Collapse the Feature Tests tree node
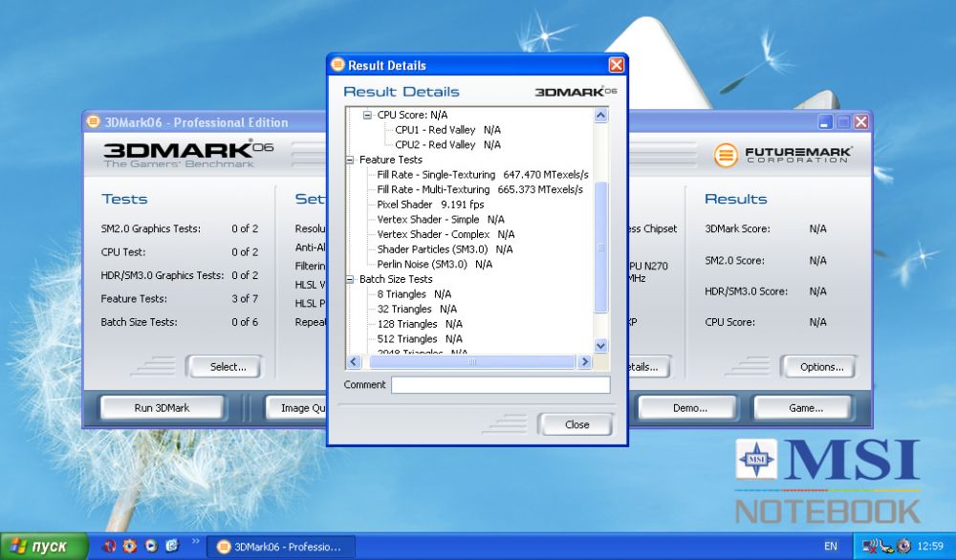The width and height of the screenshot is (956, 560). 350,160
